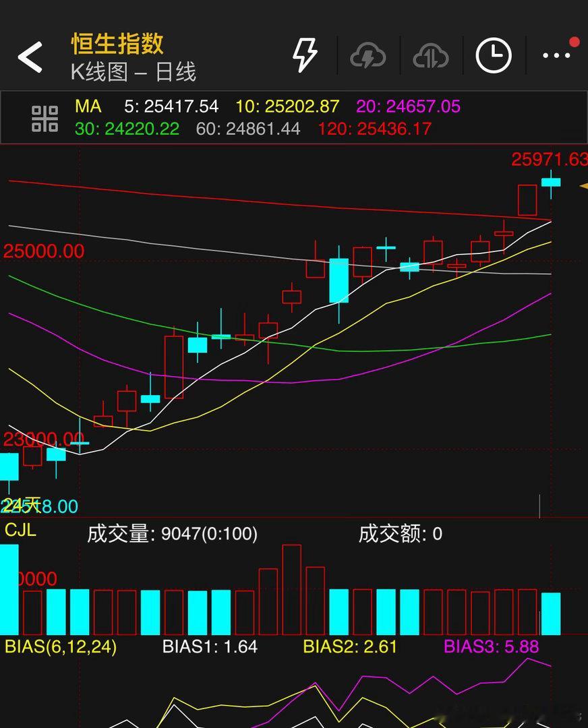588x728 pixels.
Task: Tap the 成交额: 0 text
Action: click(x=400, y=534)
